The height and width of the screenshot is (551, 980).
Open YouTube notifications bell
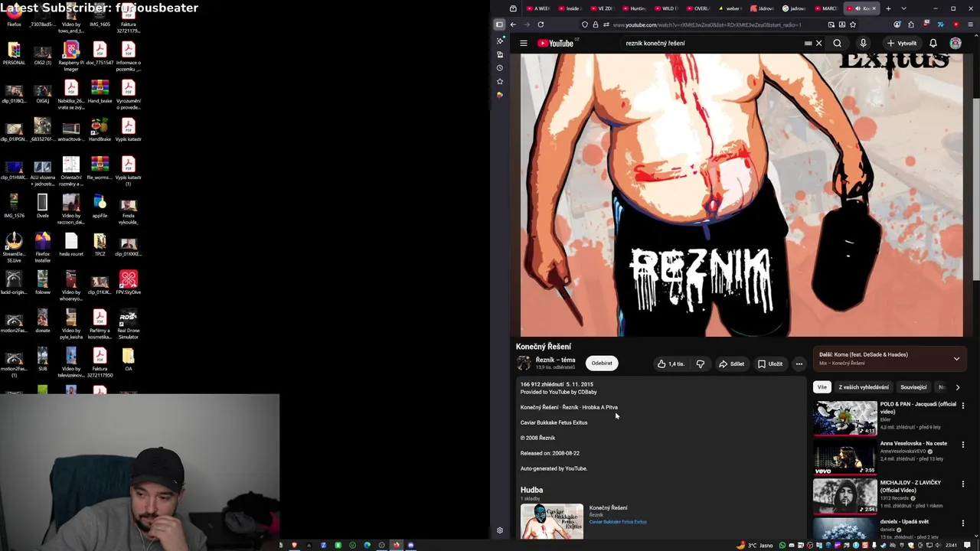click(x=933, y=44)
